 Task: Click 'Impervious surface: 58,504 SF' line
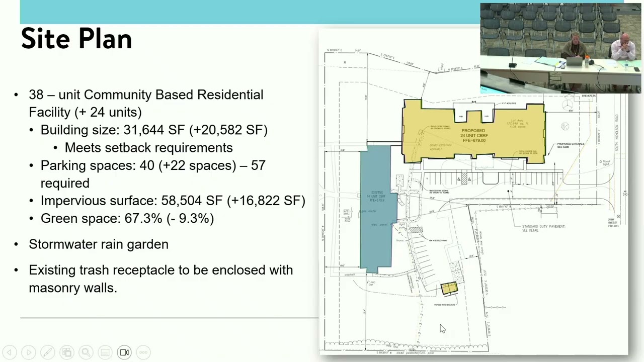pos(173,201)
